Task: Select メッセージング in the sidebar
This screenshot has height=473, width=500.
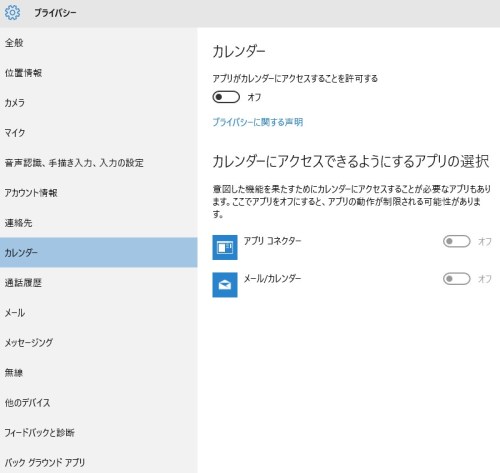Action: pos(99,343)
